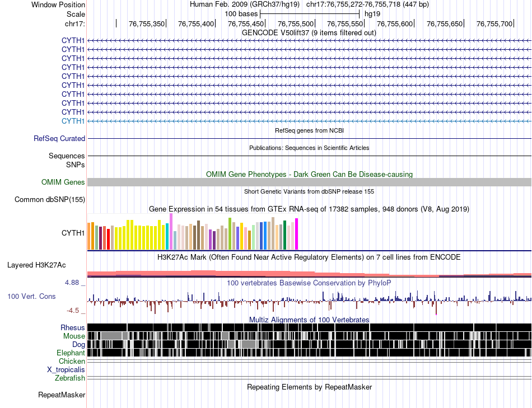Click the Multiz Alignments of 100 Vertebrates title
The image size is (532, 408).
pos(309,320)
